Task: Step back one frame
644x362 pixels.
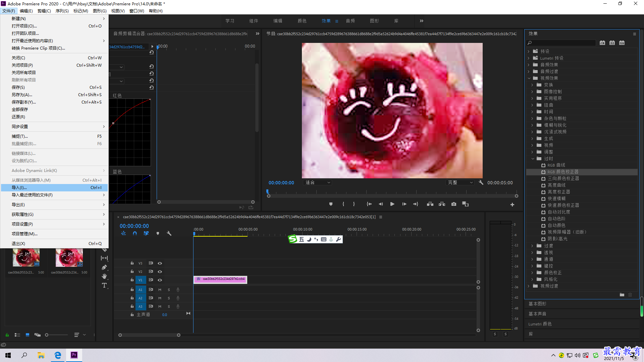Action: pyautogui.click(x=381, y=204)
